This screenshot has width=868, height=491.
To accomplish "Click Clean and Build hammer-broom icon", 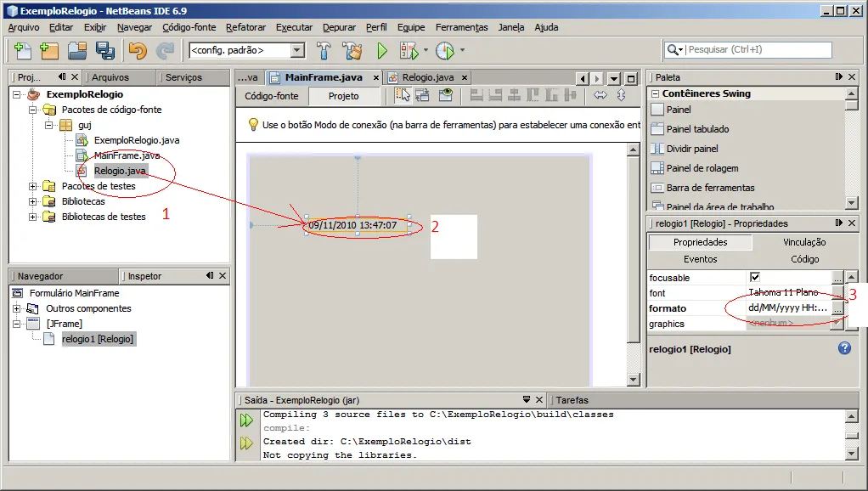I will (x=352, y=50).
